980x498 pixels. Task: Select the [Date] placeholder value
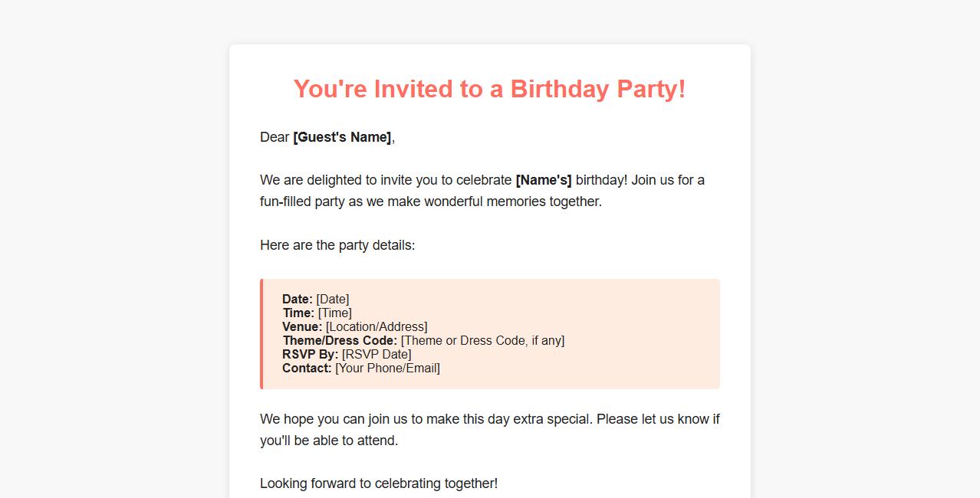click(x=333, y=300)
